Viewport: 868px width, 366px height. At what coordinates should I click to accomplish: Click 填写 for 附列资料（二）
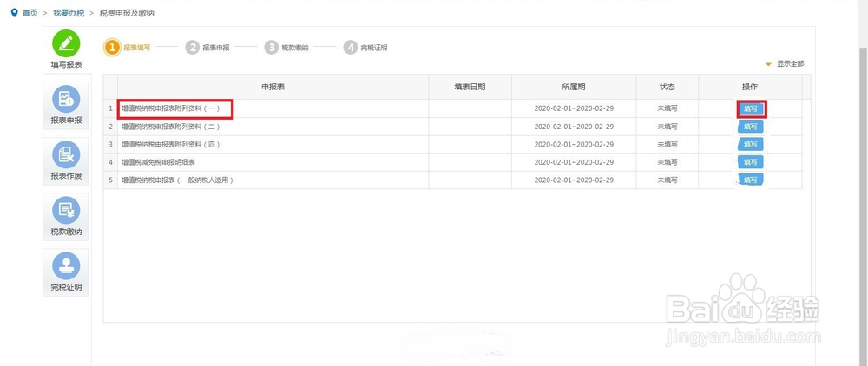751,127
